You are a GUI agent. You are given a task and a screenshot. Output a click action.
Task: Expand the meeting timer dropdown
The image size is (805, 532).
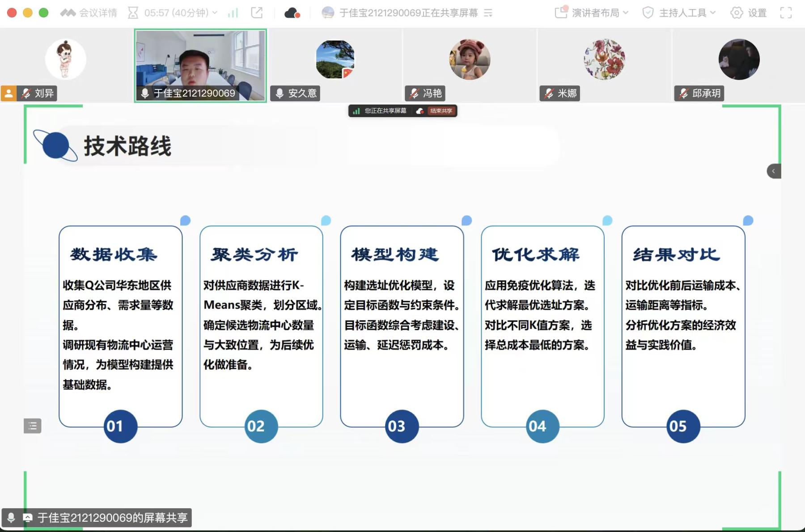[x=215, y=13]
